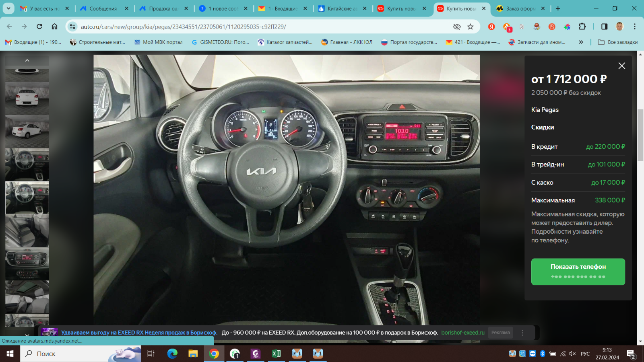Select the white car side thumbnail
The image size is (644, 362).
point(27,132)
